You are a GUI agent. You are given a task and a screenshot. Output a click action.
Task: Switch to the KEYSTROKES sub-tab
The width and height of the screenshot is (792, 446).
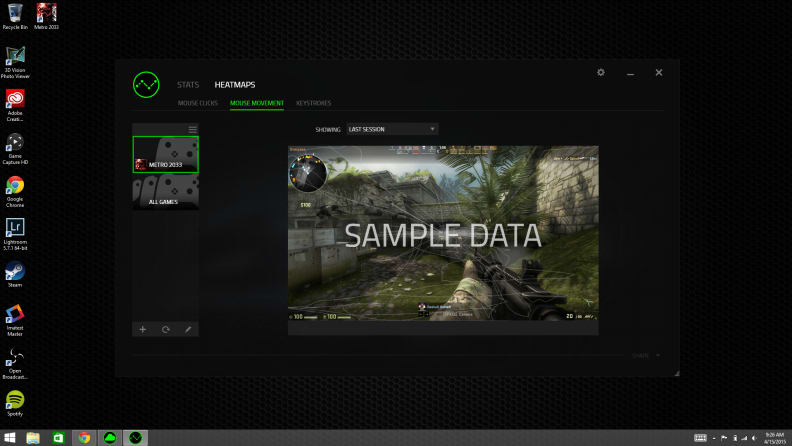click(x=314, y=103)
